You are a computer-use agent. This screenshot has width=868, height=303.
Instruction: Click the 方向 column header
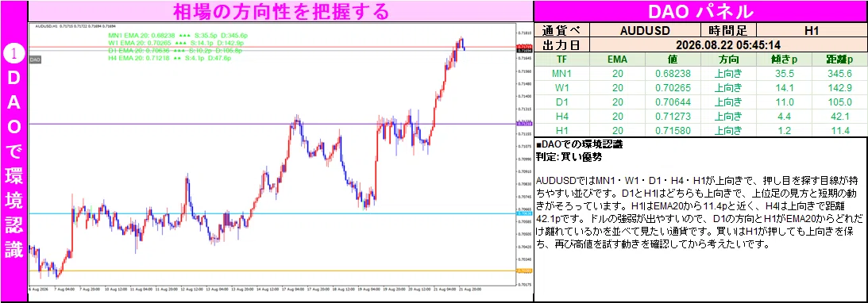click(728, 59)
